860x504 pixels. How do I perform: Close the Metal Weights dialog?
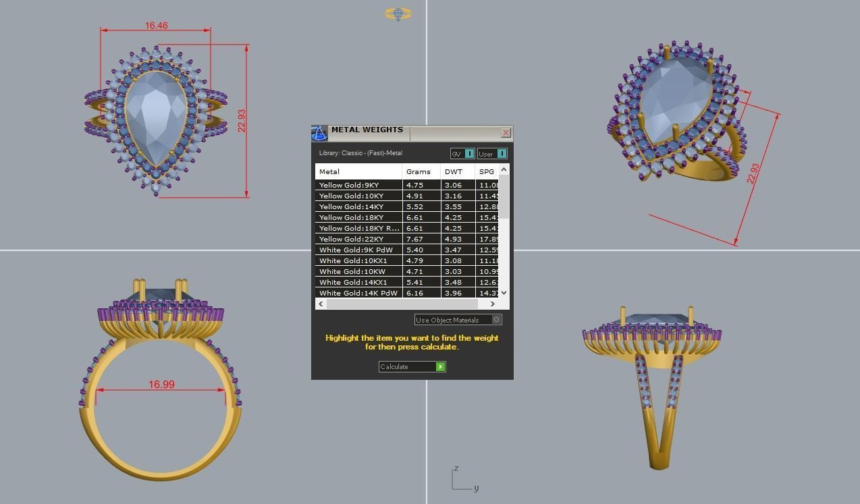506,133
